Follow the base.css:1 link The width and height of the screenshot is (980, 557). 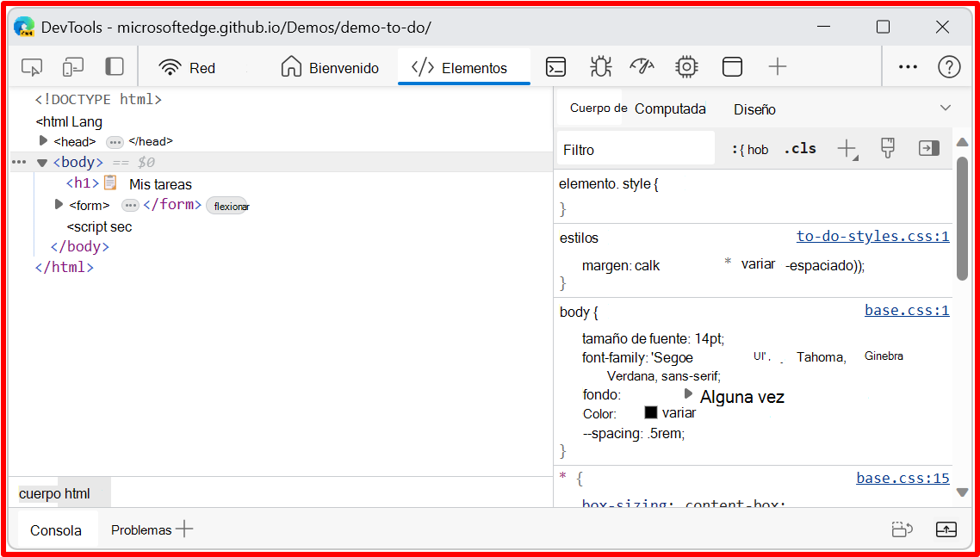pos(907,310)
